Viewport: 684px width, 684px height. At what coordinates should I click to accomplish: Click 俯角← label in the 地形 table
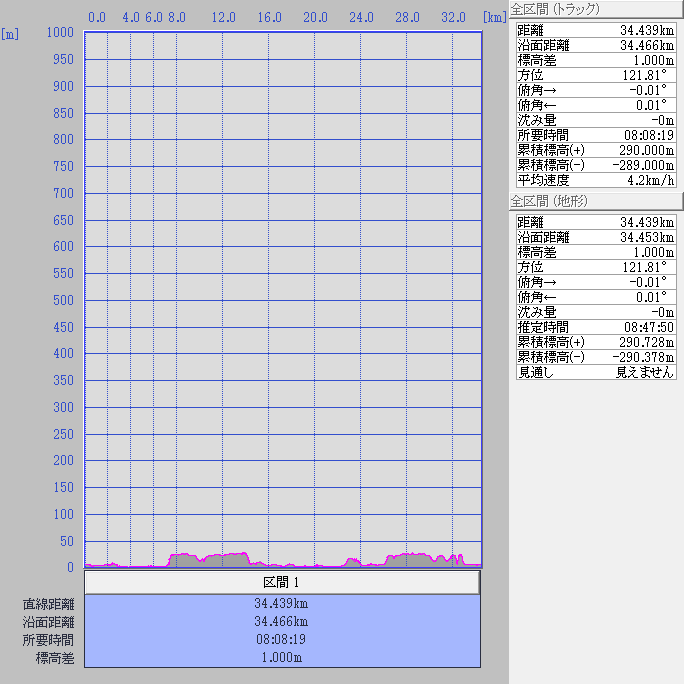(x=537, y=298)
